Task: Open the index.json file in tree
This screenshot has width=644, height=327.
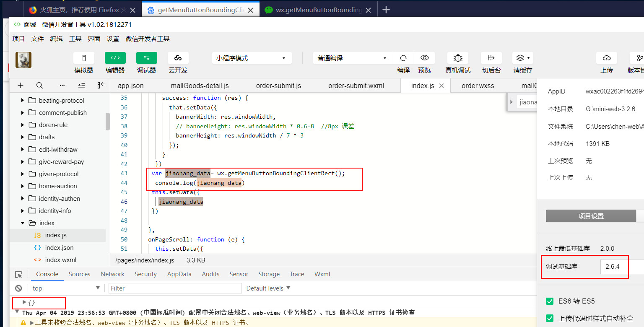Action: [59, 248]
